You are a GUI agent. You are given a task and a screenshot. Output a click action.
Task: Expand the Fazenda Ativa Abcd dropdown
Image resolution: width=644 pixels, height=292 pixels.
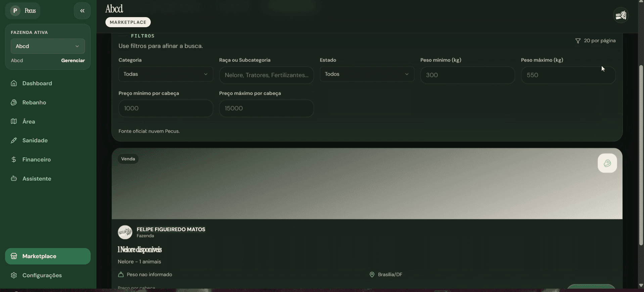pyautogui.click(x=48, y=46)
